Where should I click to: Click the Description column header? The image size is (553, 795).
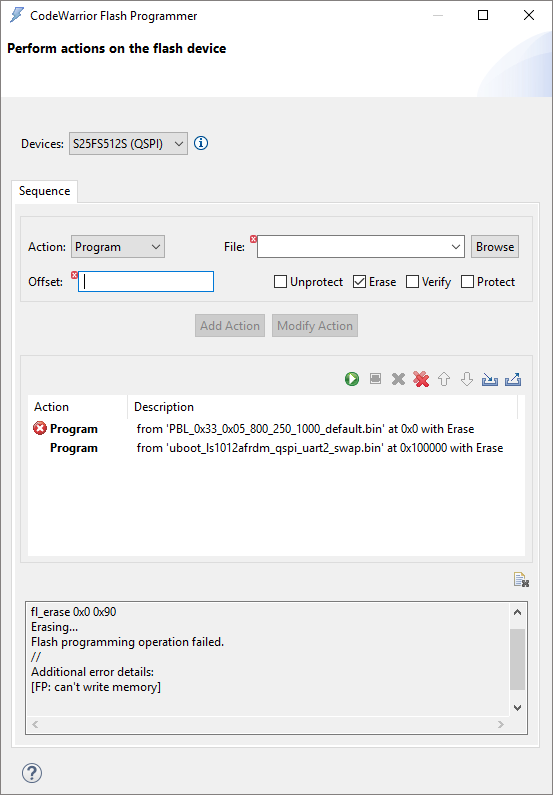click(322, 407)
